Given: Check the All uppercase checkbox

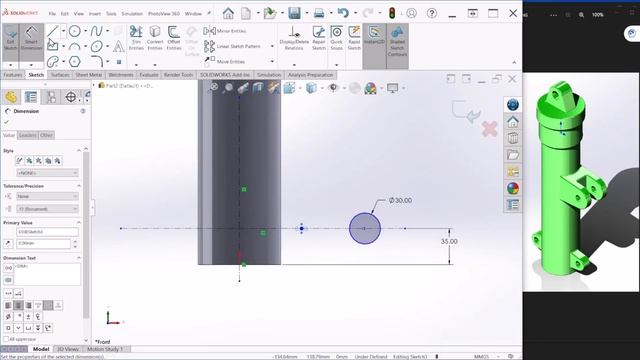Looking at the screenshot, I should [x=6, y=339].
